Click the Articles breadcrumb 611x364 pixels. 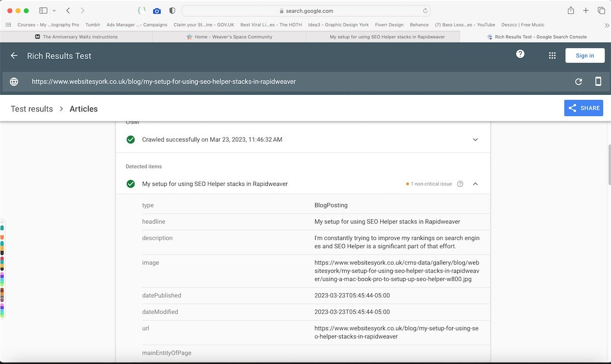pos(84,109)
